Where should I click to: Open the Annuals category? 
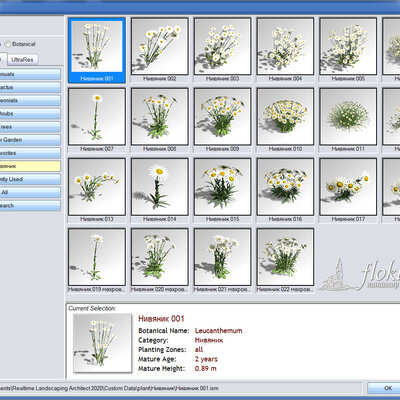pos(30,74)
